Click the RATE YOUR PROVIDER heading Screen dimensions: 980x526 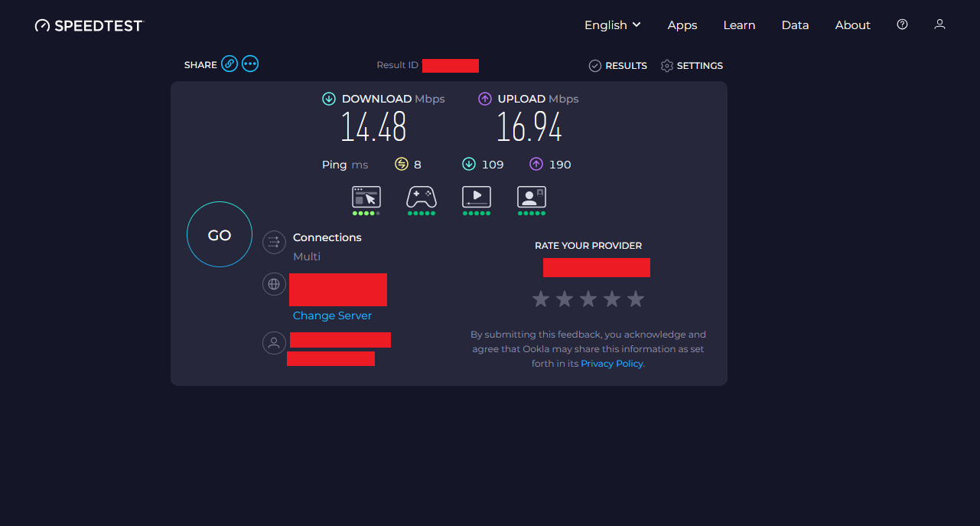[588, 246]
